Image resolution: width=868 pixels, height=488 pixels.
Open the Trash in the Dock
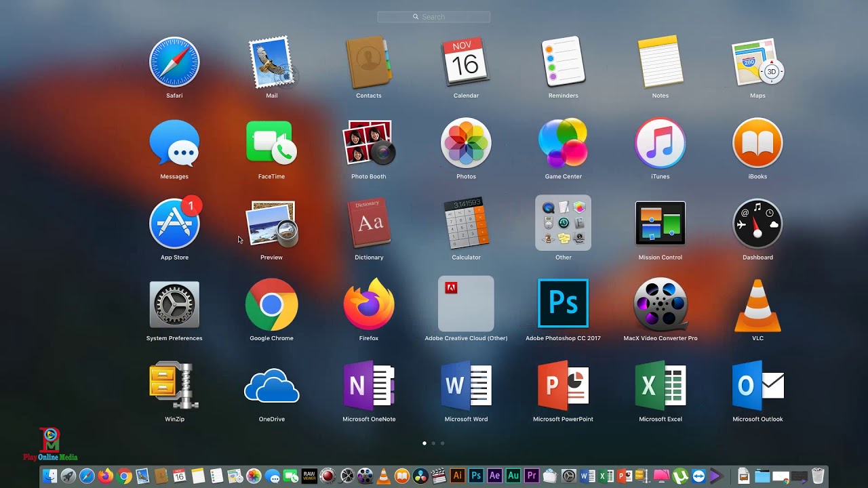[x=818, y=476]
